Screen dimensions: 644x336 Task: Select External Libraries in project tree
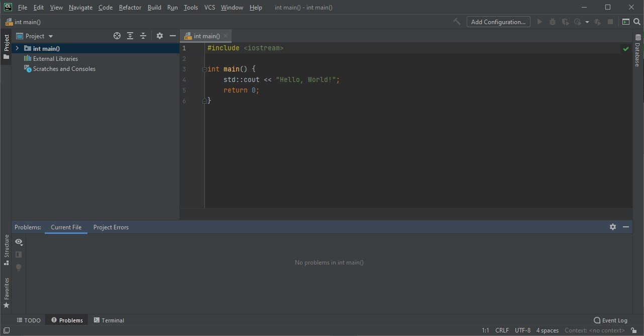click(55, 59)
